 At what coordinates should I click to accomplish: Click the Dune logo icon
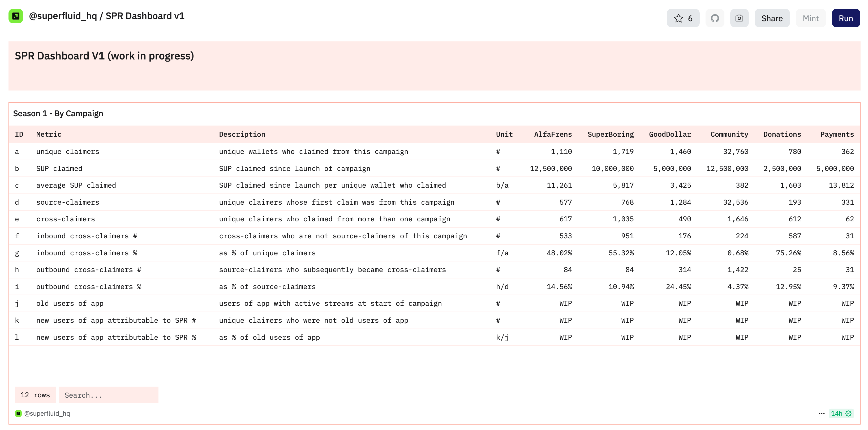[x=15, y=16]
